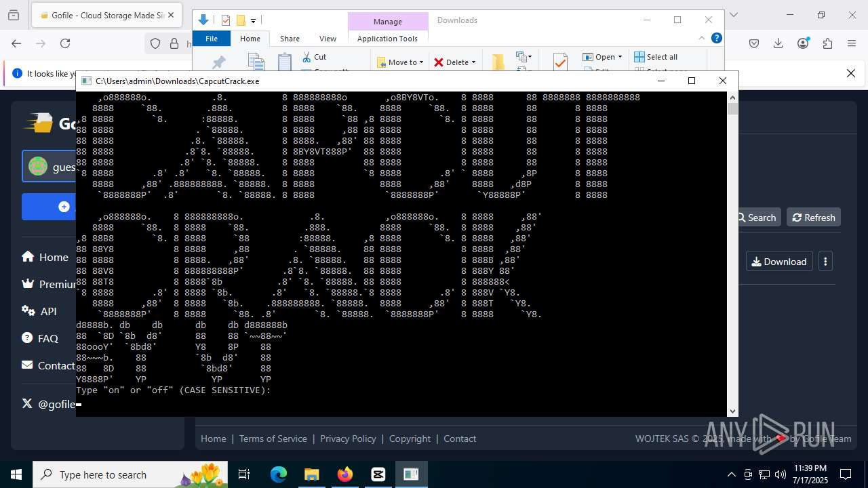Open Privacy Policy footer link
Viewport: 868px width, 488px height.
(x=348, y=439)
